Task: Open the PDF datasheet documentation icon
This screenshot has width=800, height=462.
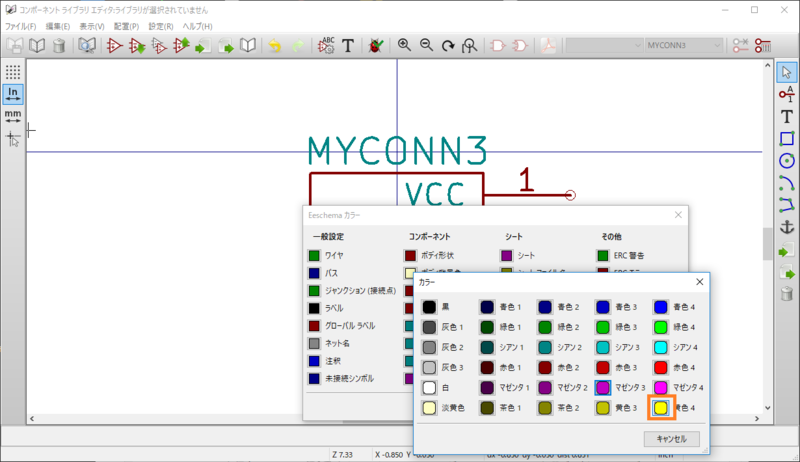Action: point(548,45)
